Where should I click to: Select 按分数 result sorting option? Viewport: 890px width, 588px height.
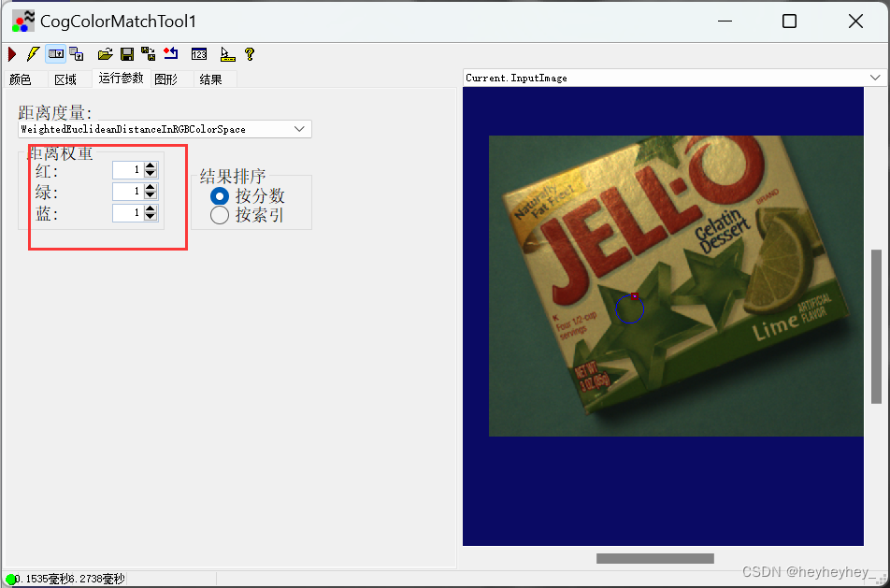219,196
